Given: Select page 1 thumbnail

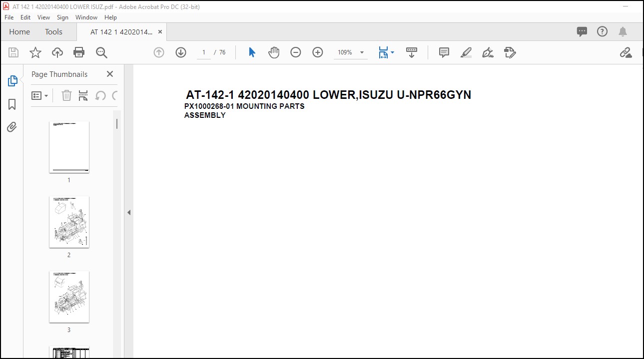Looking at the screenshot, I should point(69,147).
